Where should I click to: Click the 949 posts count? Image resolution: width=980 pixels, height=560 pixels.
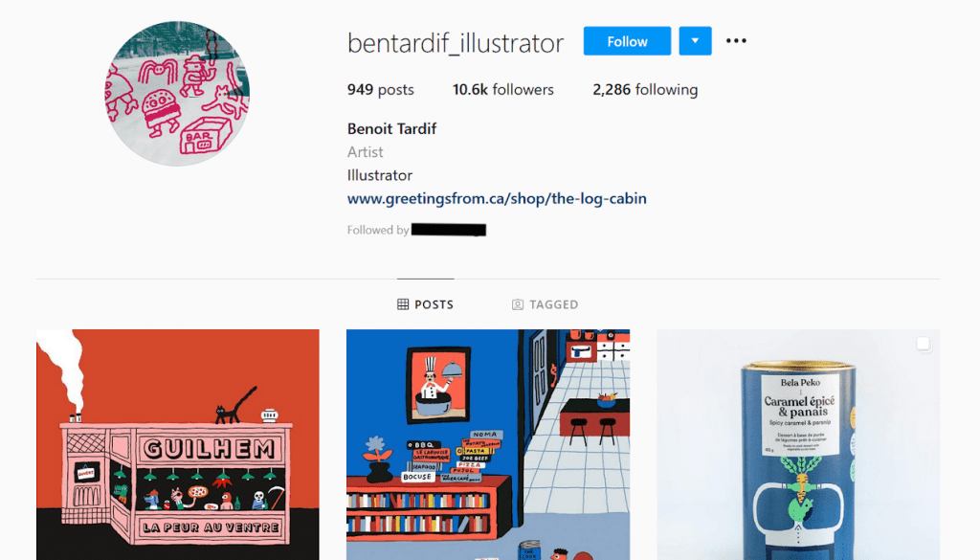tap(381, 89)
